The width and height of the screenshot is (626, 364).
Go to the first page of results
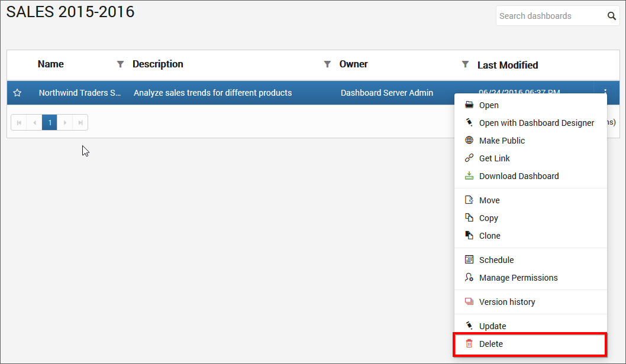[19, 122]
